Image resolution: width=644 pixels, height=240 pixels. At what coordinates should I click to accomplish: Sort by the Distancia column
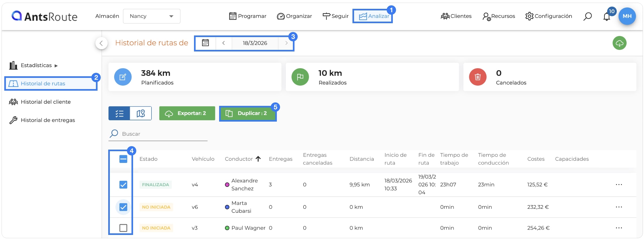pos(362,159)
